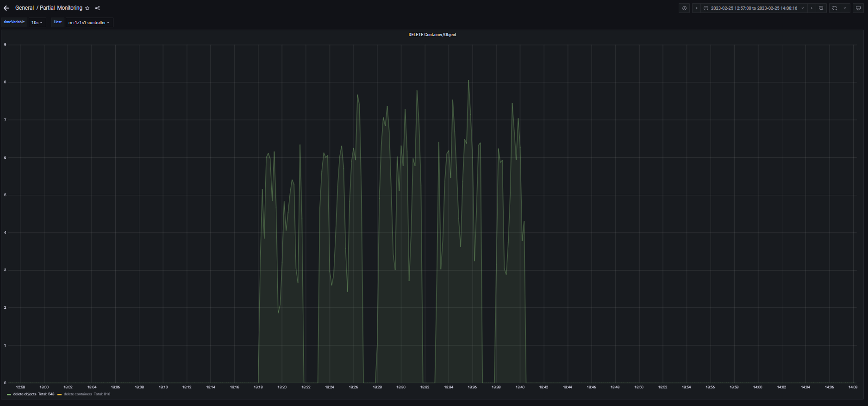Open the m-r1z1s1-controller host dropdown

pos(89,23)
